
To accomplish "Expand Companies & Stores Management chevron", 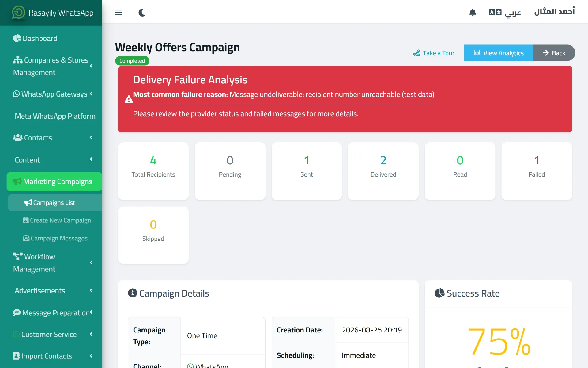I will click(91, 66).
